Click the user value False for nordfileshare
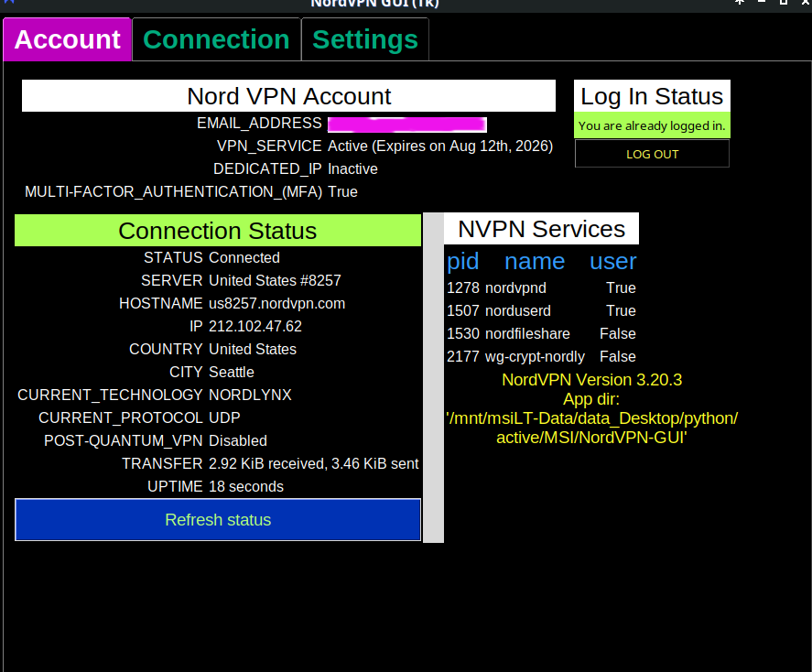The image size is (812, 672). point(618,333)
